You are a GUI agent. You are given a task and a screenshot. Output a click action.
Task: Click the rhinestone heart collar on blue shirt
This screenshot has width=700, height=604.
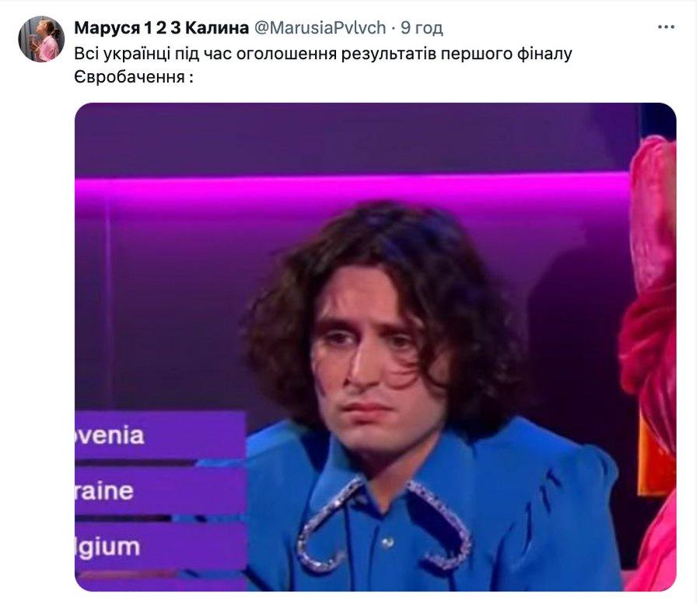click(x=384, y=525)
